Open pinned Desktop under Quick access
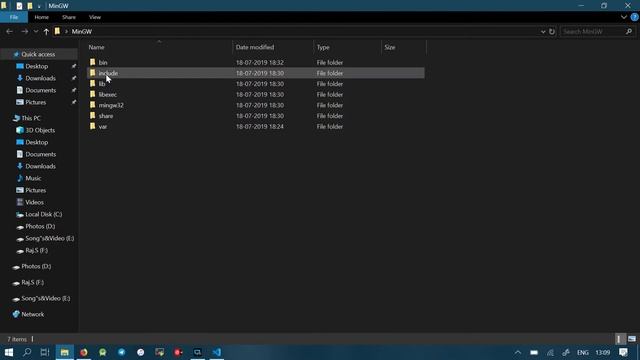 tap(37, 66)
